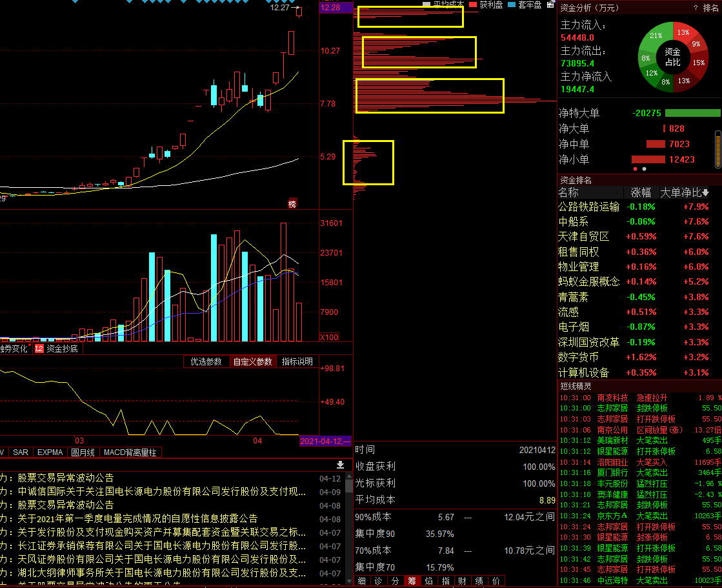722x588 pixels.
Task: Open the 指标说明 button
Action: (x=297, y=361)
